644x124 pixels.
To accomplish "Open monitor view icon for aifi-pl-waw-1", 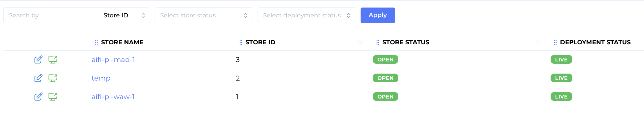I will [53, 97].
